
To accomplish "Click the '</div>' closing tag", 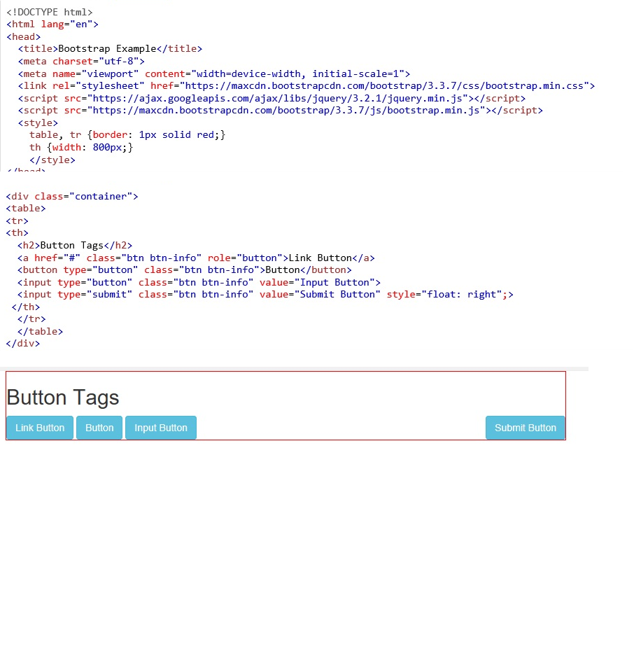I will pyautogui.click(x=23, y=344).
